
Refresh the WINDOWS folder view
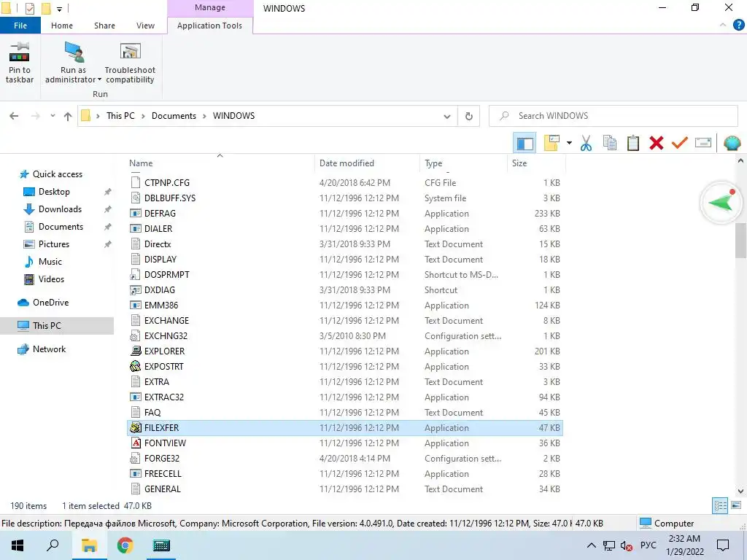pyautogui.click(x=469, y=116)
